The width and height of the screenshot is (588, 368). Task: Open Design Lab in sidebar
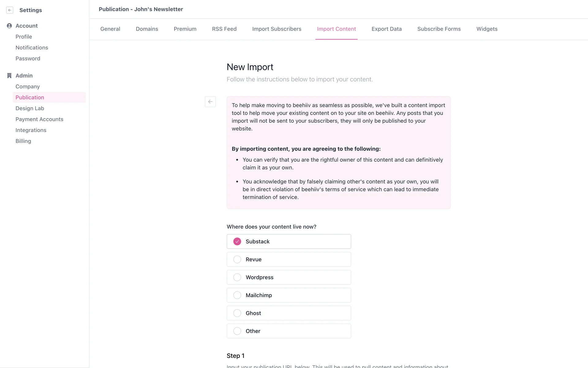[30, 108]
